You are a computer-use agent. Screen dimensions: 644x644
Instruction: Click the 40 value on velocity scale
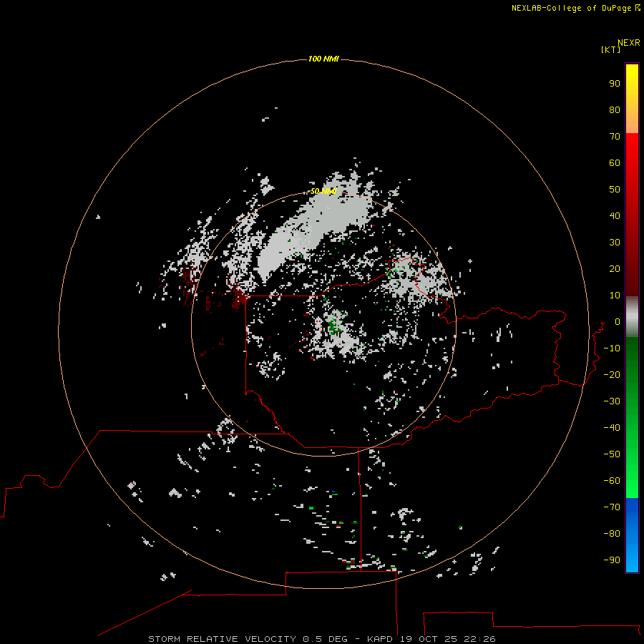click(x=615, y=215)
